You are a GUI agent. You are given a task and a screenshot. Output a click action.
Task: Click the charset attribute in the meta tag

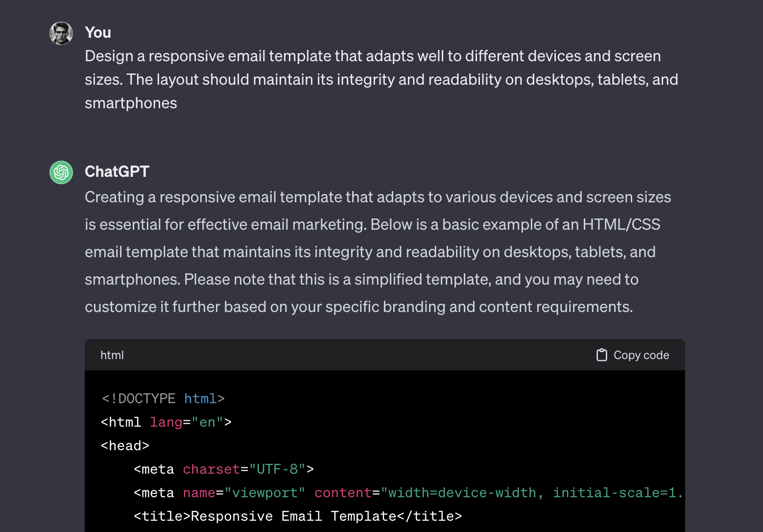(x=211, y=469)
